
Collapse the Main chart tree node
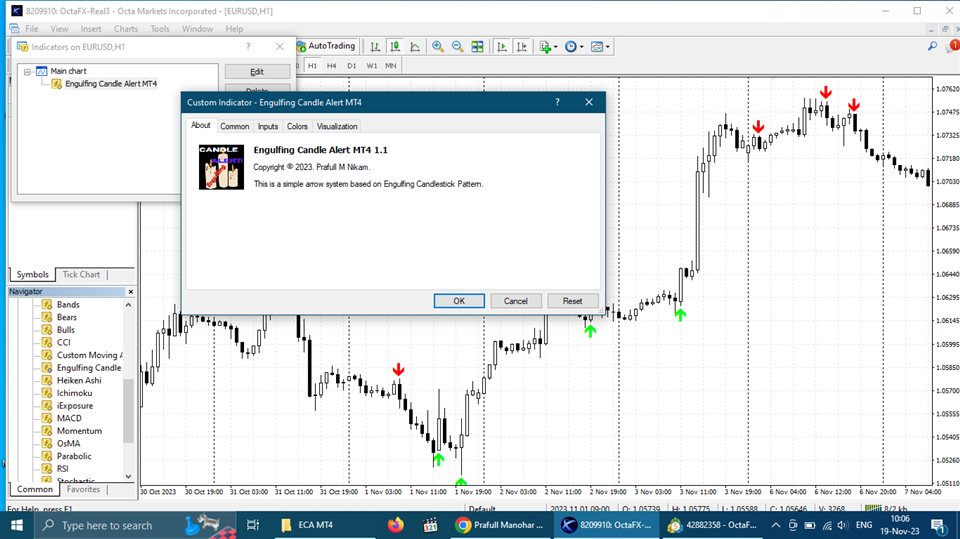coord(27,71)
